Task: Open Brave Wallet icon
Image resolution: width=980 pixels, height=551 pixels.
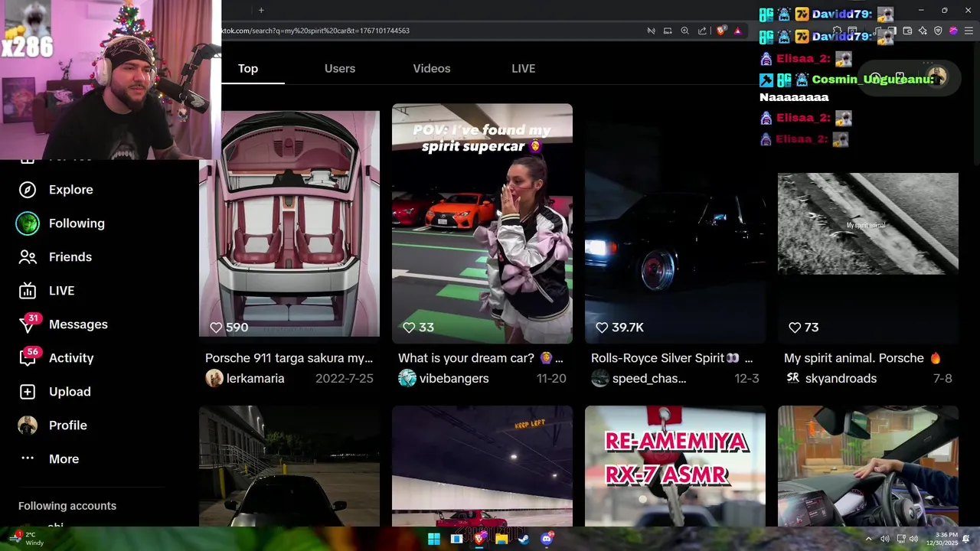Action: (907, 31)
